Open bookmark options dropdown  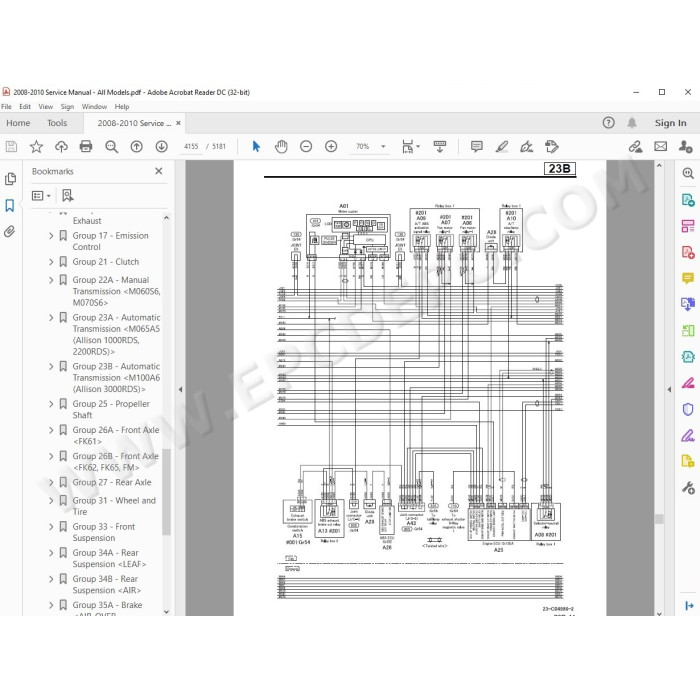(x=41, y=196)
